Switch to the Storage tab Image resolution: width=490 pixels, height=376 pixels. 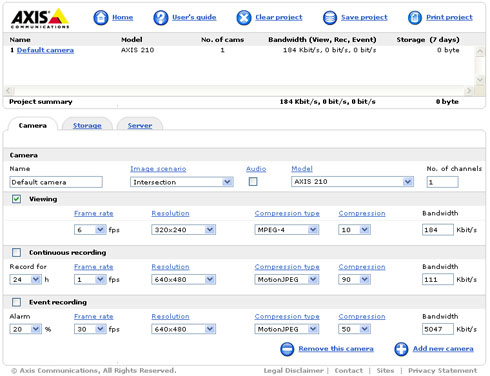click(87, 125)
